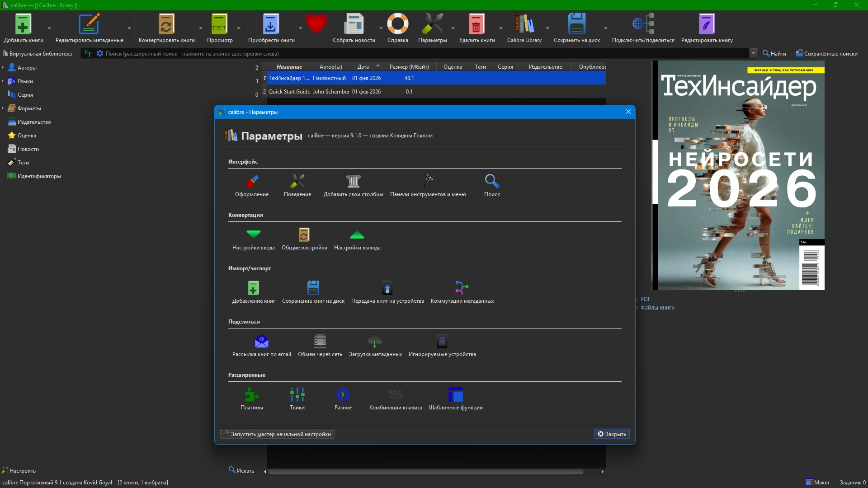Image resolution: width=868 pixels, height=488 pixels.
Task: Sort by Название column header
Action: tap(289, 67)
